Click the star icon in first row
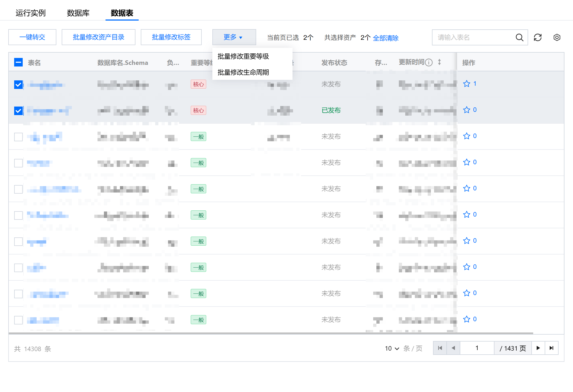This screenshot has height=392, width=573. coord(467,84)
